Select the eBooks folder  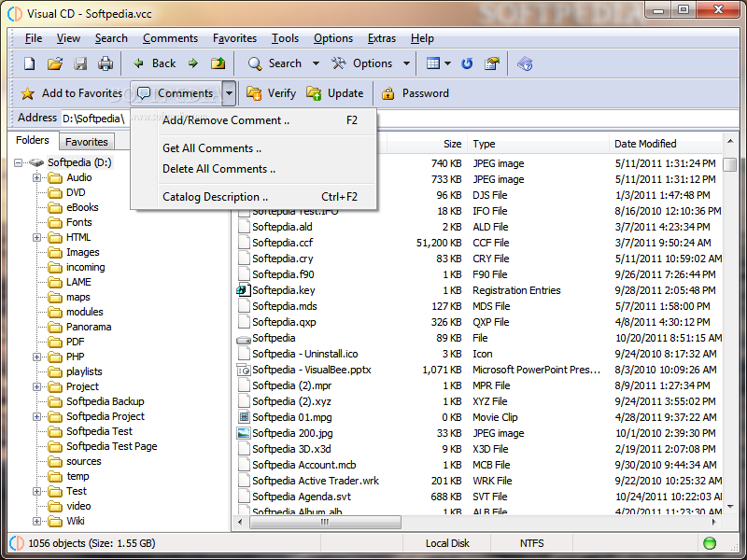(82, 207)
